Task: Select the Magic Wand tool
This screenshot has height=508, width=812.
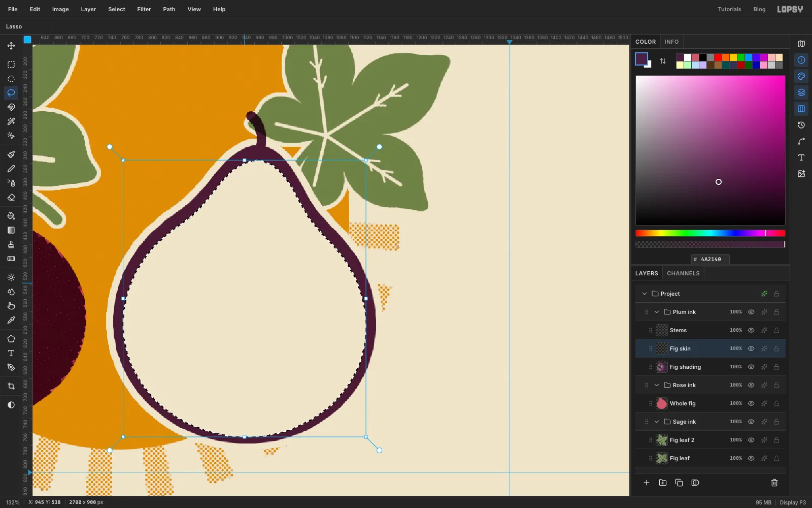Action: coord(11,121)
